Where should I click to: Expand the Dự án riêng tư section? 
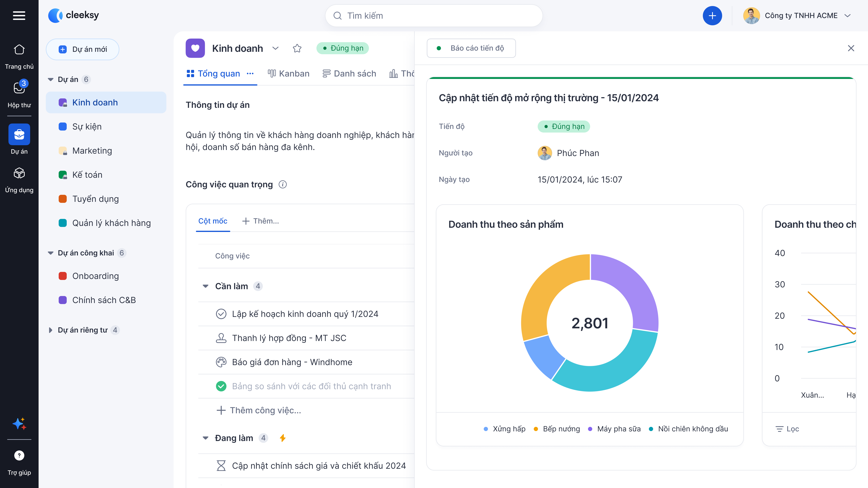[51, 330]
